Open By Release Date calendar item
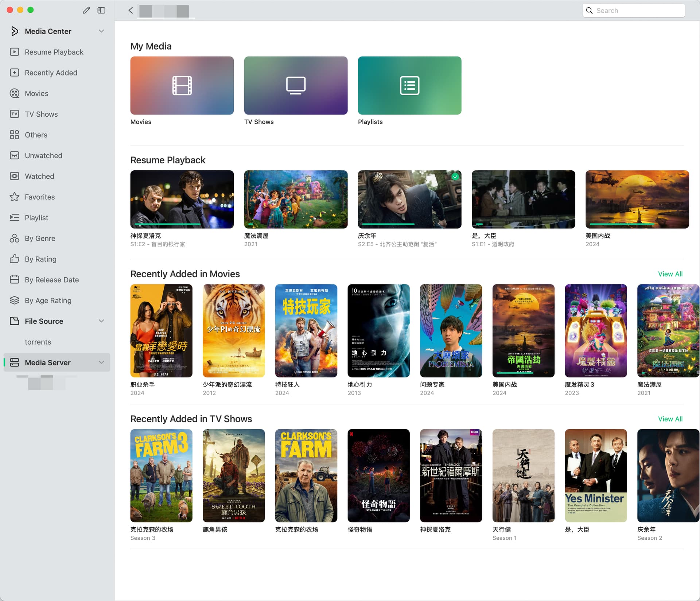 [x=51, y=280]
